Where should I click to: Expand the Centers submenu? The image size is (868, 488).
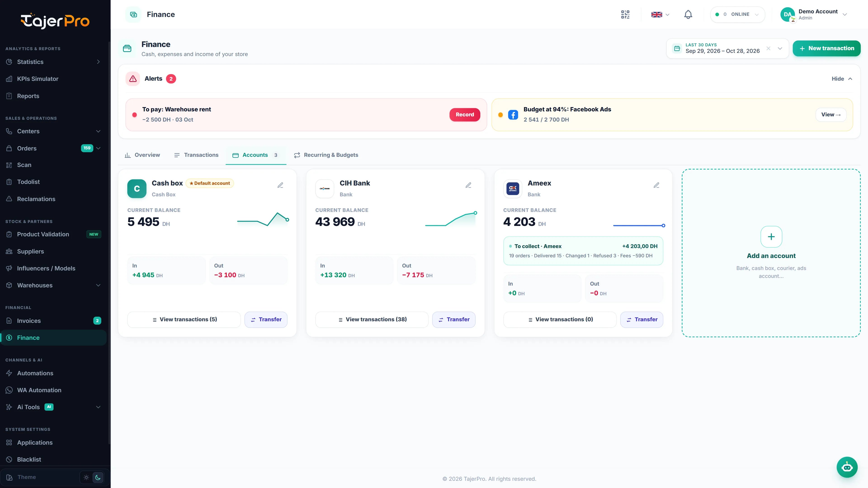coord(98,131)
